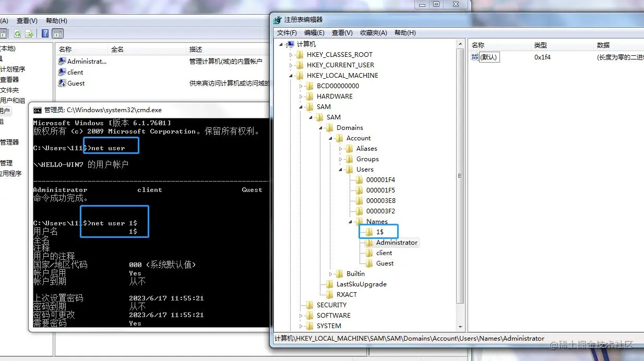Collapse the Users key
Screen dimensions: 644x361
[341, 170]
